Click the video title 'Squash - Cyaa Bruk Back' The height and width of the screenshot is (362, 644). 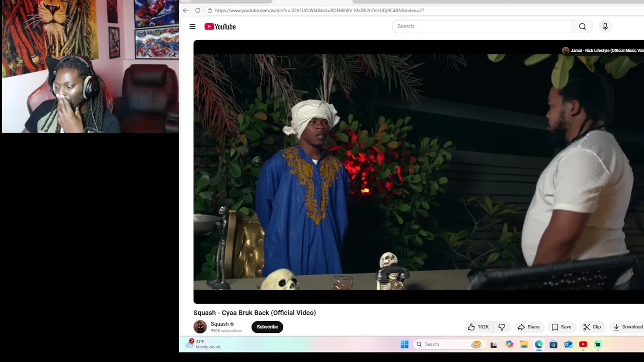coord(255,313)
